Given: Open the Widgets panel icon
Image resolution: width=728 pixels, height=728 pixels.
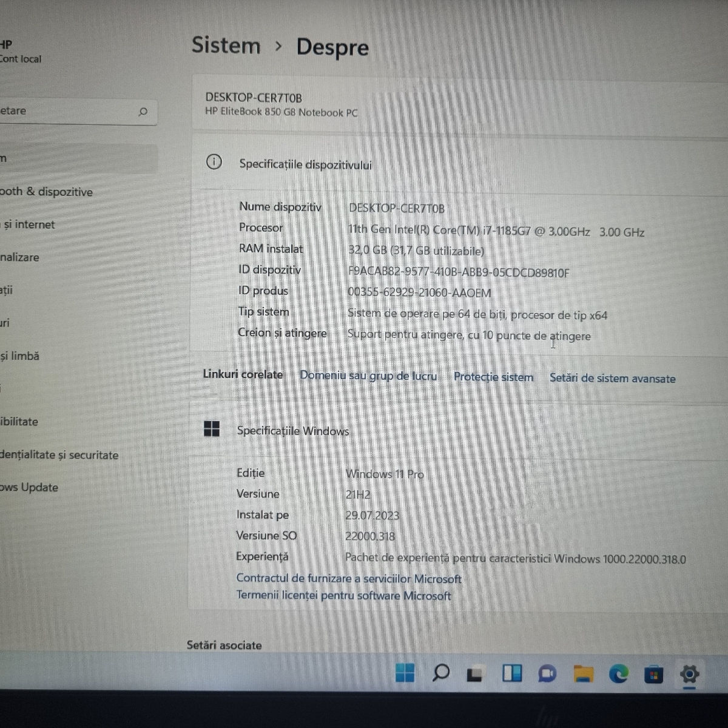Looking at the screenshot, I should click(x=512, y=673).
